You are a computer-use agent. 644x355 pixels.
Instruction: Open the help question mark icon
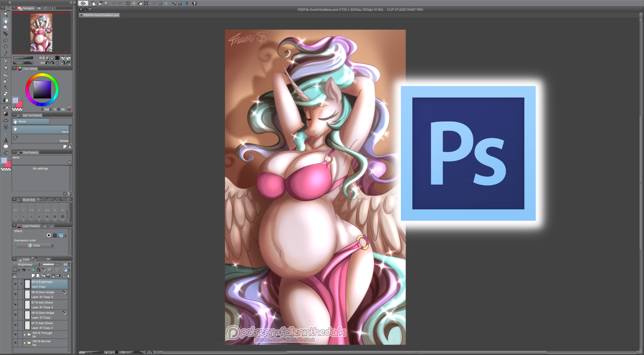click(194, 3)
